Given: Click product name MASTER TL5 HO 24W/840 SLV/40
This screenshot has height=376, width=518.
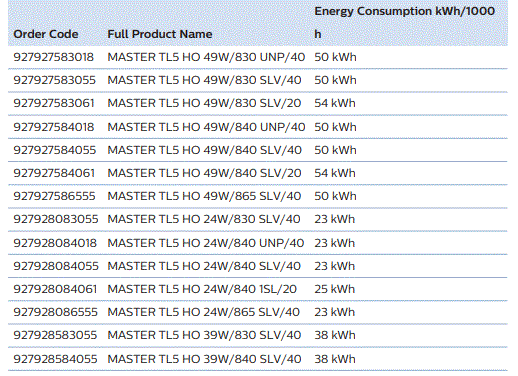Looking at the screenshot, I should click(204, 266).
